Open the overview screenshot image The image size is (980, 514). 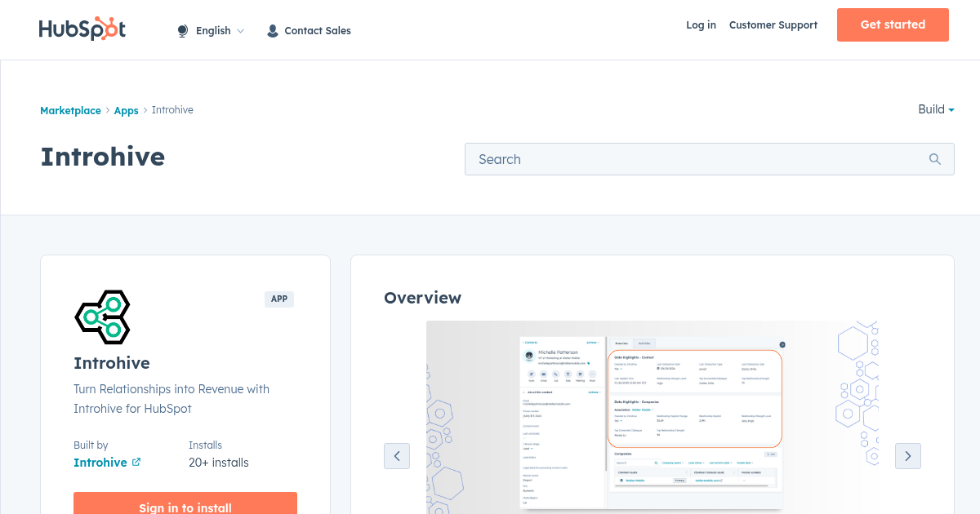click(652, 417)
